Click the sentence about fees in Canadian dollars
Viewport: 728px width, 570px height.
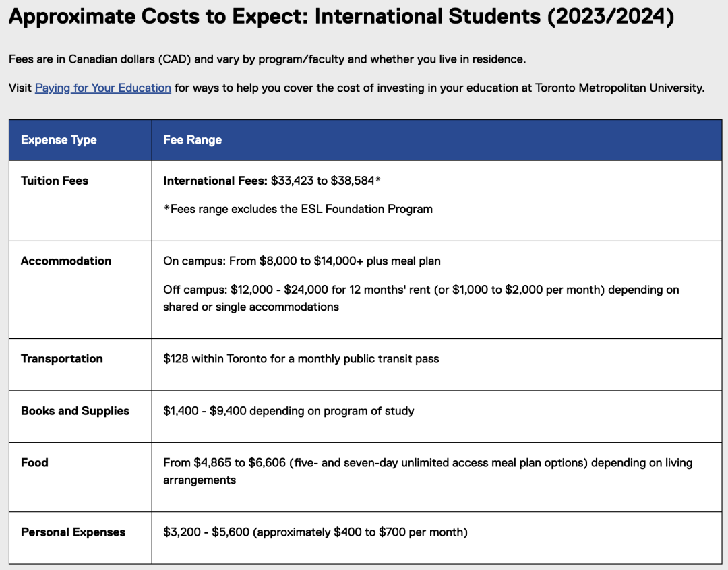pyautogui.click(x=267, y=59)
